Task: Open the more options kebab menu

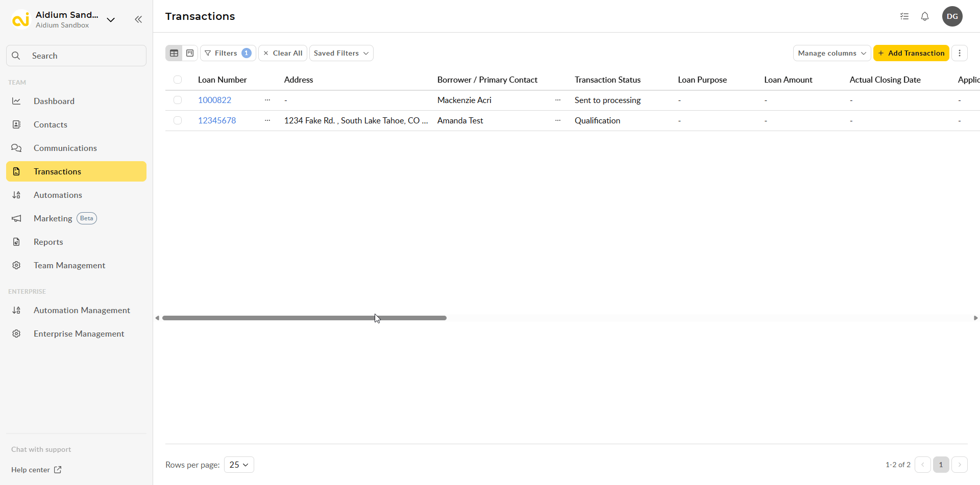Action: pyautogui.click(x=960, y=53)
